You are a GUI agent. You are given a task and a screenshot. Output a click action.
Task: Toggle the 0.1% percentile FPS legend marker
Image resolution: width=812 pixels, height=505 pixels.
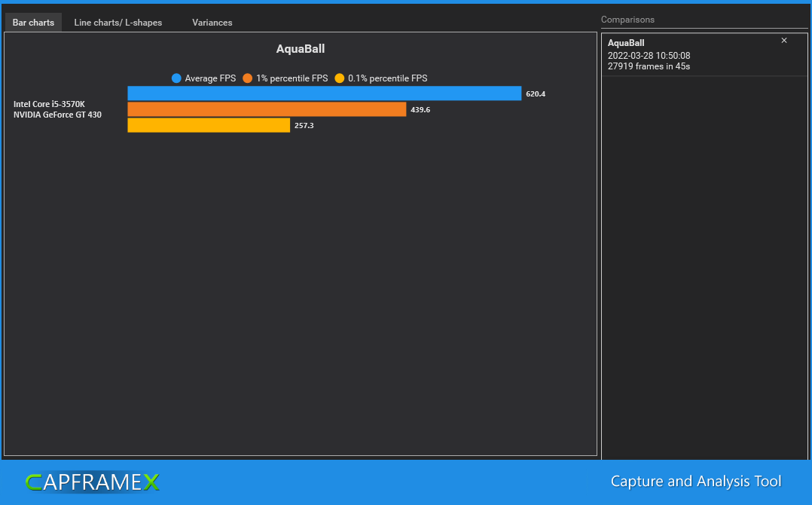click(339, 78)
